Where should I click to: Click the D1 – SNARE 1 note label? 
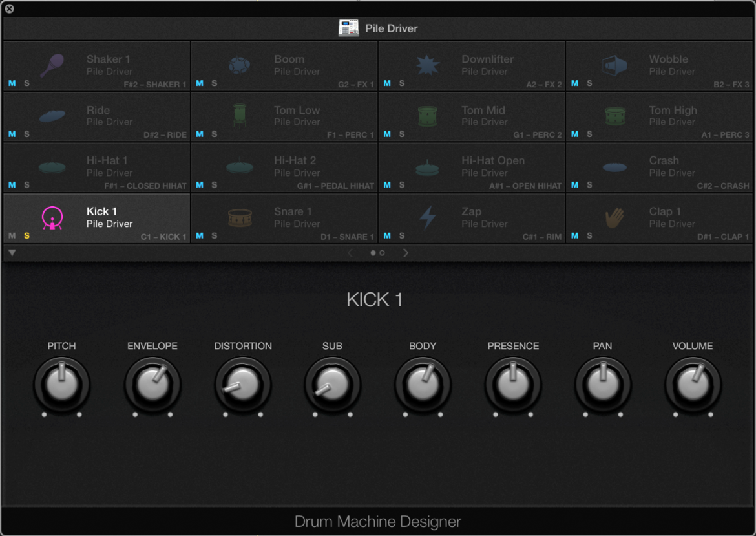[x=347, y=237]
